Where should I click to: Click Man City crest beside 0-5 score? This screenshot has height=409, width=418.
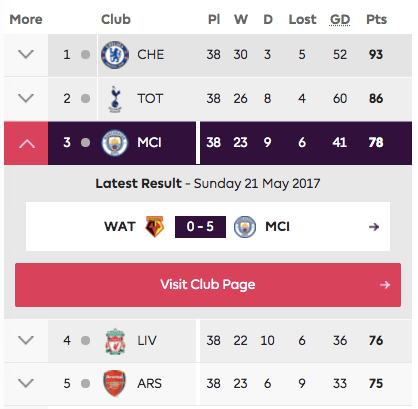click(x=245, y=227)
